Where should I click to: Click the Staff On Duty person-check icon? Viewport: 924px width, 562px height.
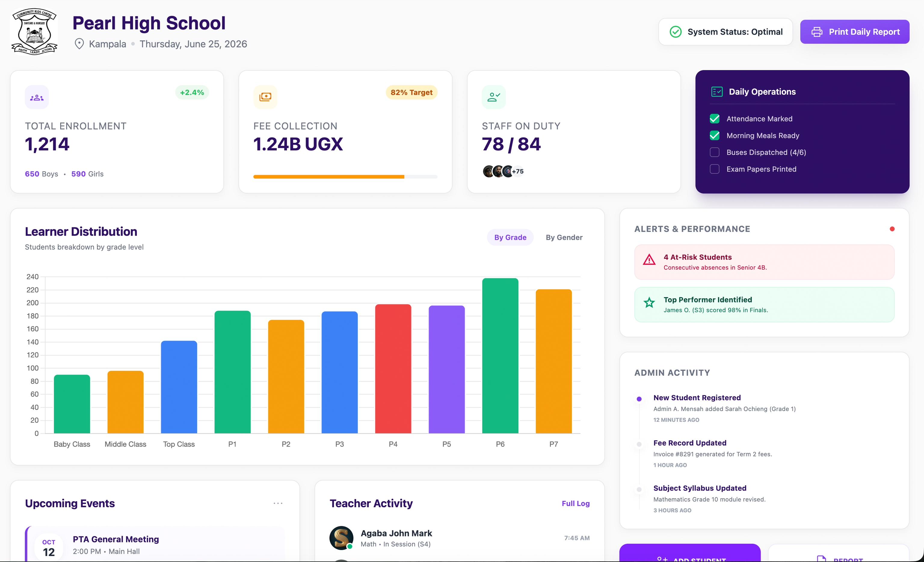tap(494, 97)
